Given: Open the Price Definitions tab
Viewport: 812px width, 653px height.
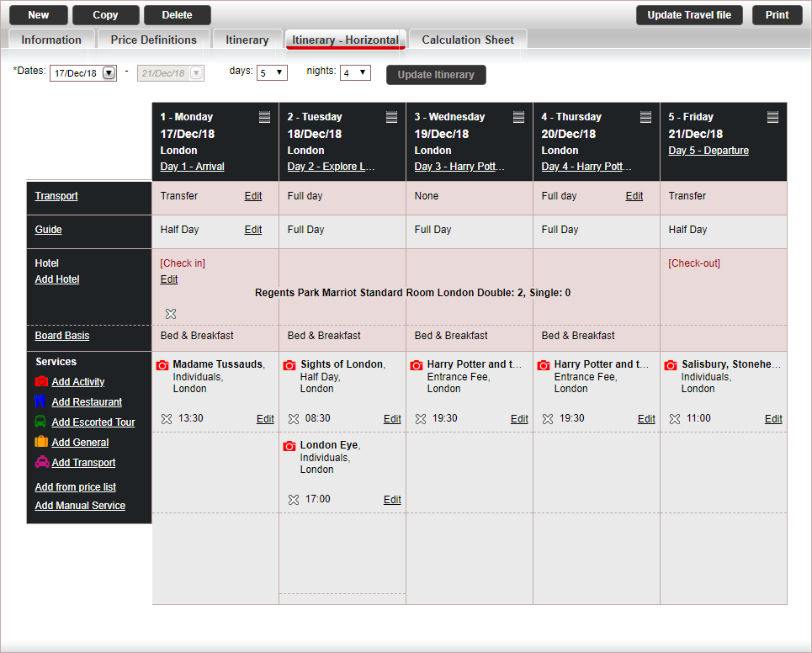Looking at the screenshot, I should pyautogui.click(x=154, y=40).
